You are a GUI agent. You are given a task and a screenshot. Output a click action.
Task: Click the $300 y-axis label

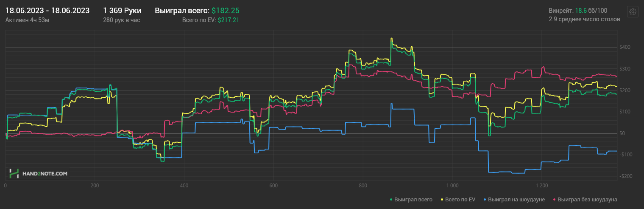pos(624,68)
